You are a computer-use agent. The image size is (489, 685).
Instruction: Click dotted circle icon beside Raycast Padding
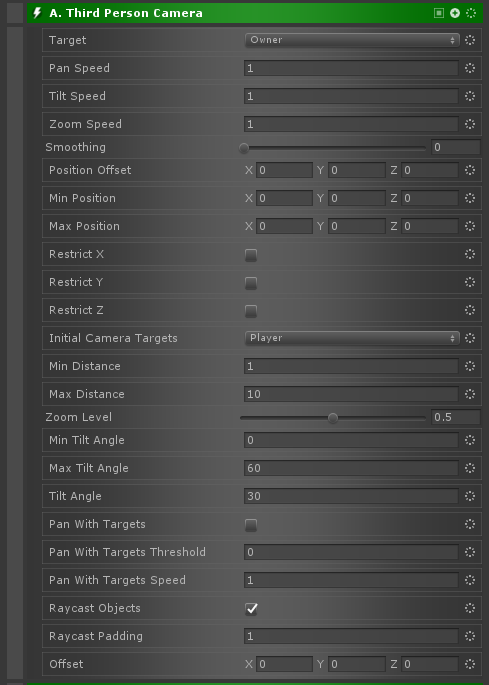[x=470, y=636]
